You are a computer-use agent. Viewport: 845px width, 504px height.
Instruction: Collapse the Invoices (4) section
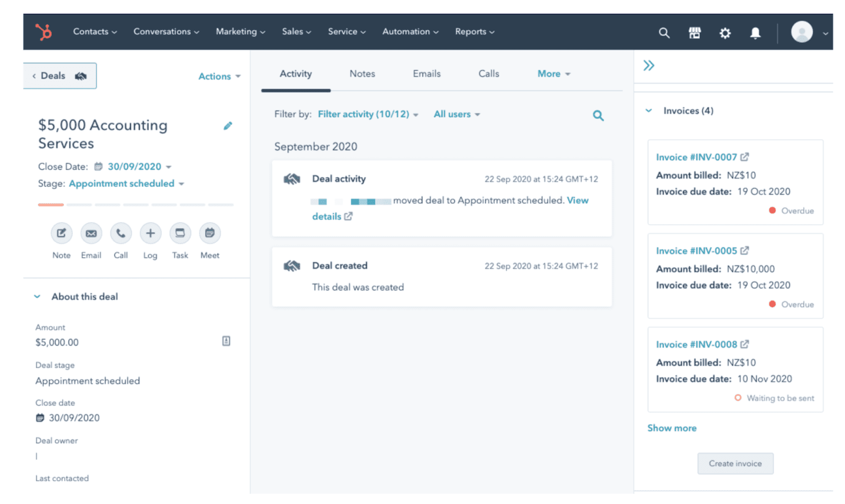click(649, 110)
